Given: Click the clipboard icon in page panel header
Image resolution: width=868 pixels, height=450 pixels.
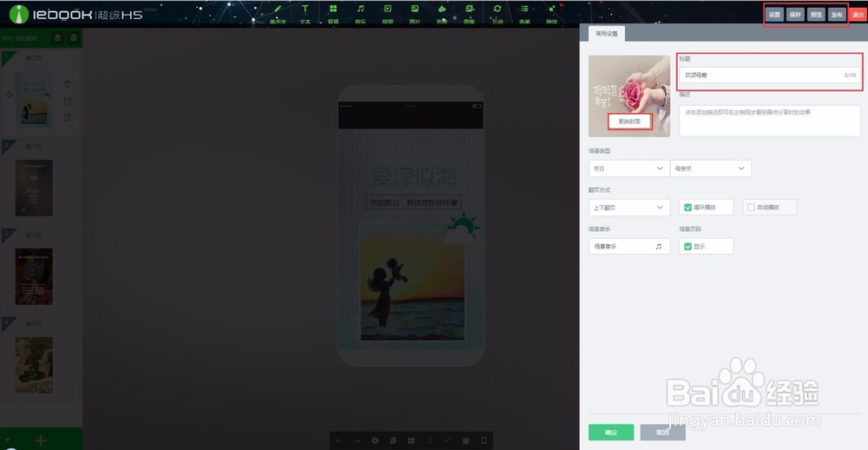Looking at the screenshot, I should pos(57,37).
